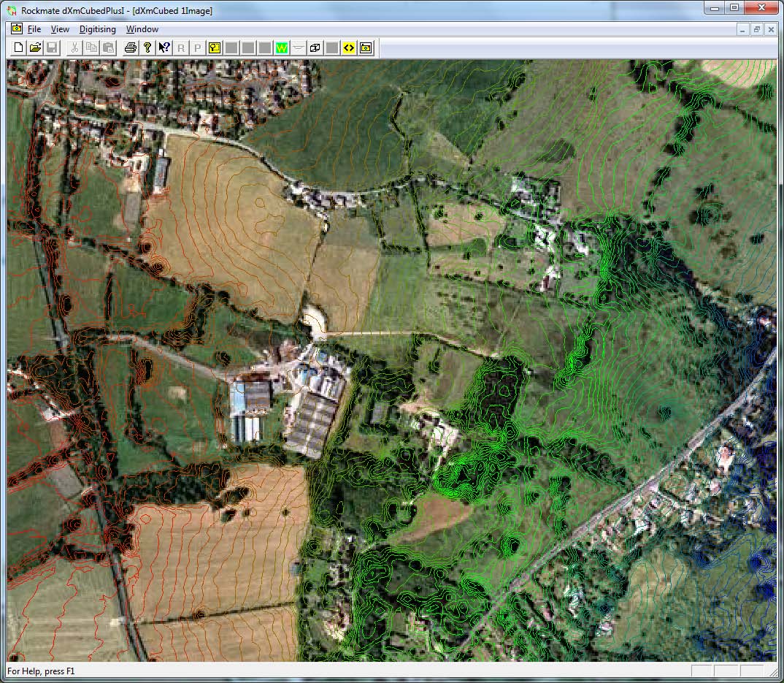The width and height of the screenshot is (784, 683).
Task: Click the Copy toolbar icon
Action: pos(91,47)
